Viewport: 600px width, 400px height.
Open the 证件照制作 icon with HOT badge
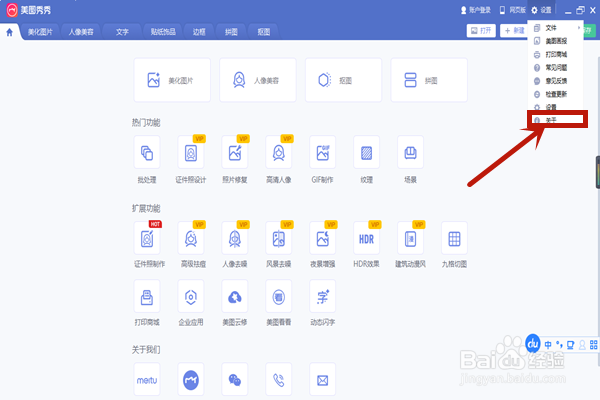[147, 238]
